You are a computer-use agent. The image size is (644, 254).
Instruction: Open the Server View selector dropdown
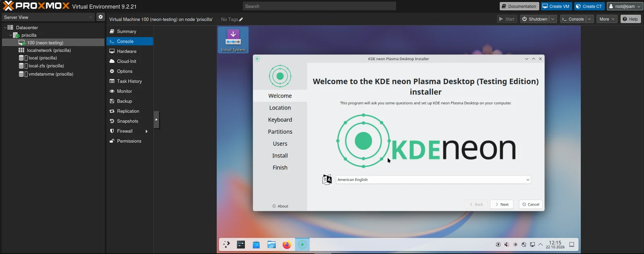[48, 17]
